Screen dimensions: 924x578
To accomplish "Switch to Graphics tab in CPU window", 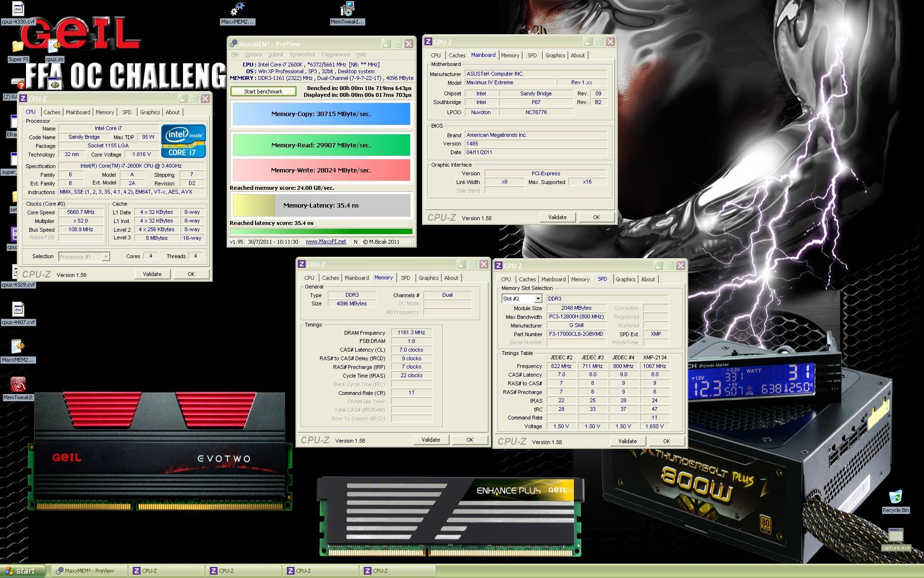I will (150, 112).
